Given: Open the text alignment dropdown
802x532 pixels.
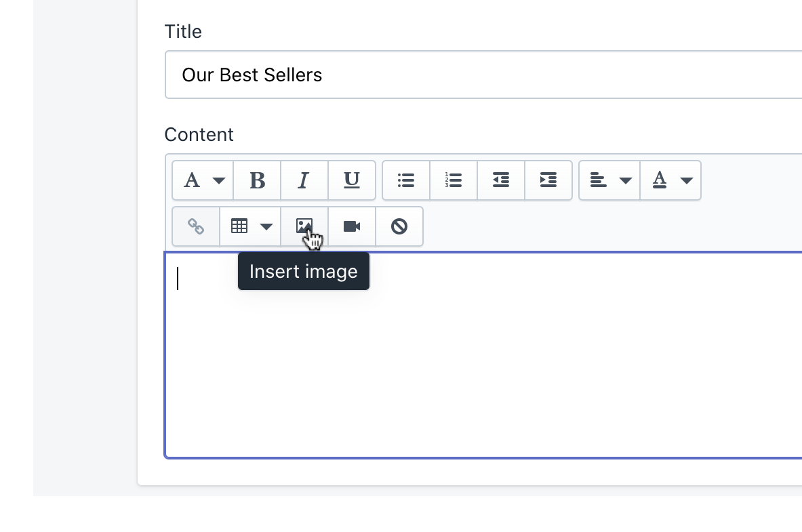Looking at the screenshot, I should click(x=609, y=180).
